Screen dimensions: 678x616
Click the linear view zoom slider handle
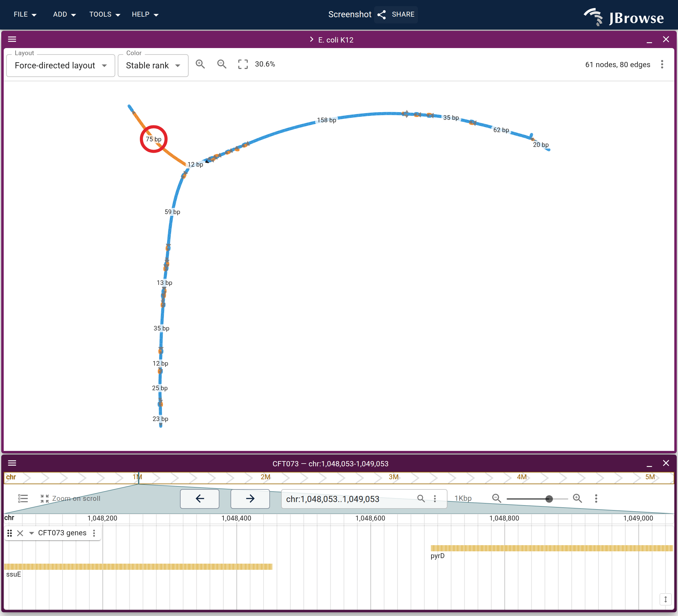pos(549,499)
